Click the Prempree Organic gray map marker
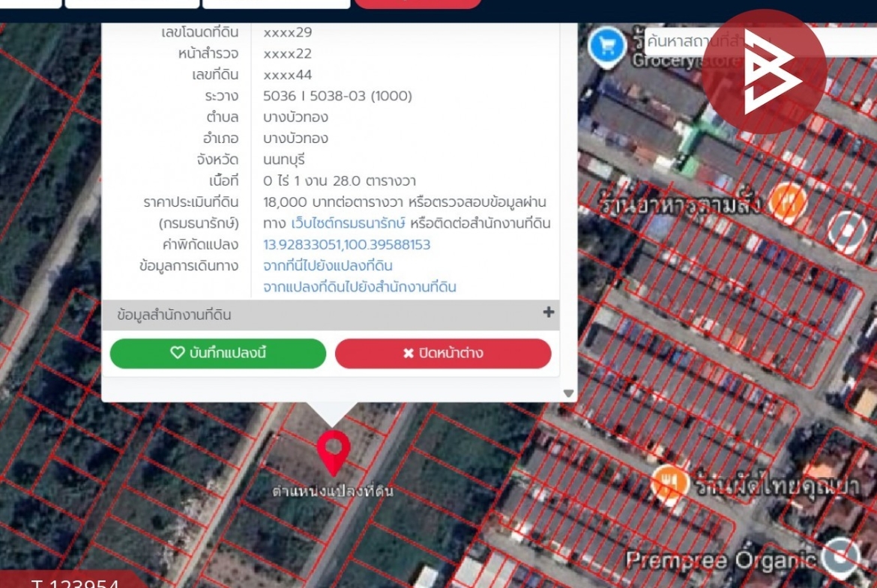The width and height of the screenshot is (877, 588). 840,557
